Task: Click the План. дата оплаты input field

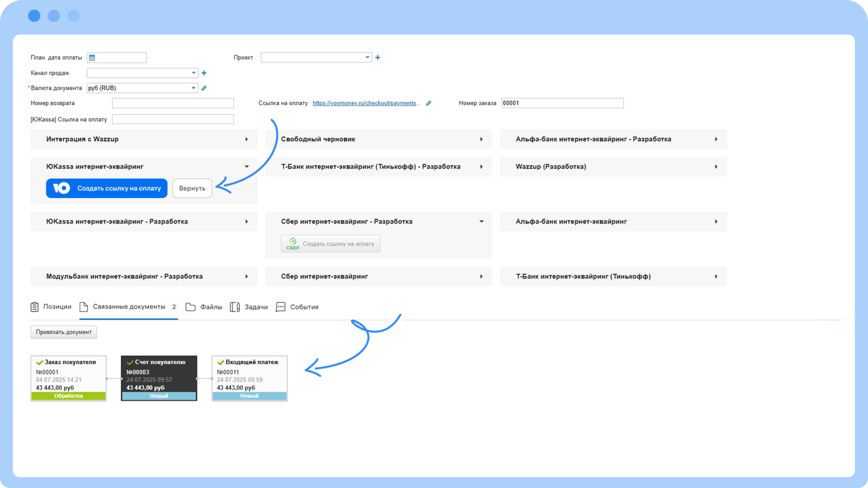Action: pyautogui.click(x=117, y=57)
